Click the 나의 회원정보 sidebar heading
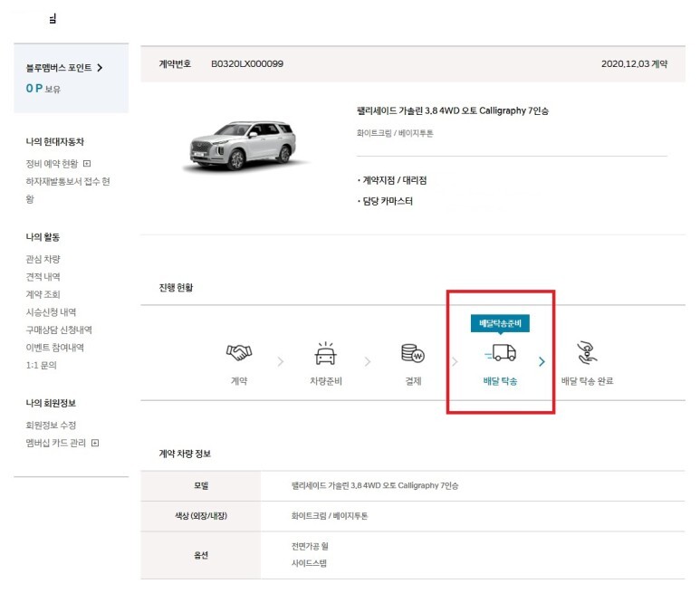The width and height of the screenshot is (700, 593). (51, 404)
